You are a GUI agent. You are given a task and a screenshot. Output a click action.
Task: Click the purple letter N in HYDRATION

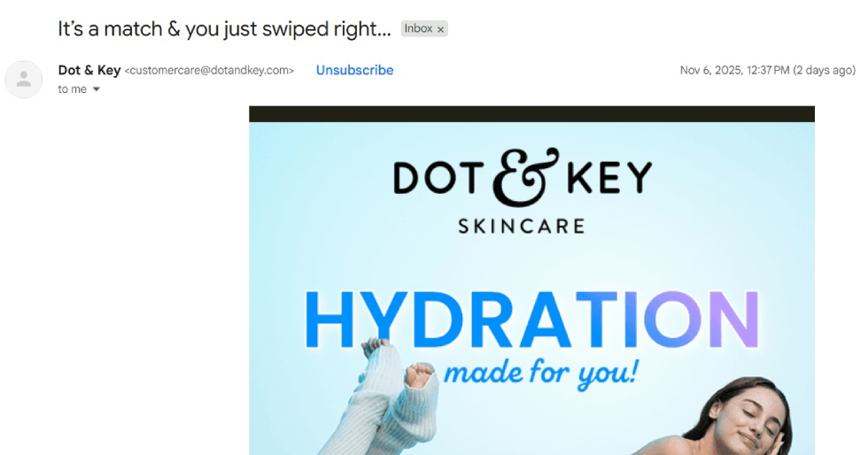pos(735,320)
